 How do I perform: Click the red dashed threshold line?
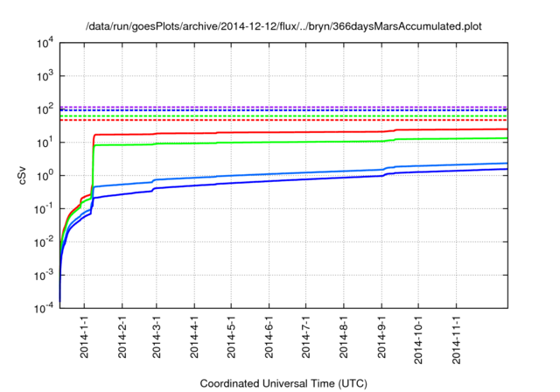tap(306, 120)
